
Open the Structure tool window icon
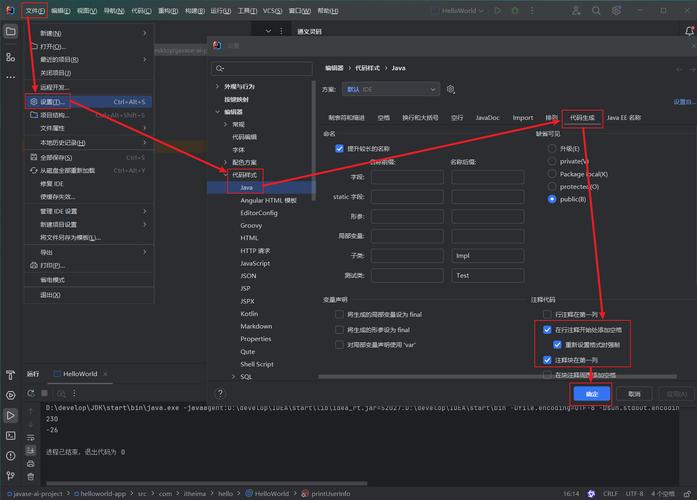click(x=10, y=55)
